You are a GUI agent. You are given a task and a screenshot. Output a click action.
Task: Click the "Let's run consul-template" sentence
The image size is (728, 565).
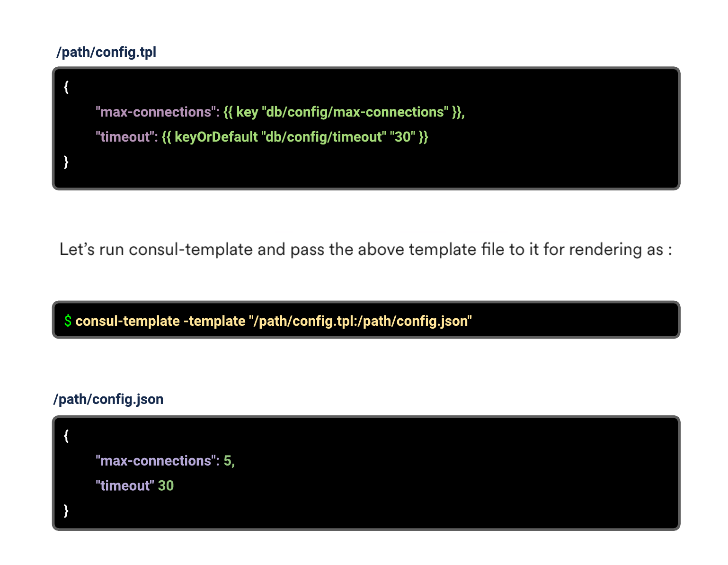[365, 249]
